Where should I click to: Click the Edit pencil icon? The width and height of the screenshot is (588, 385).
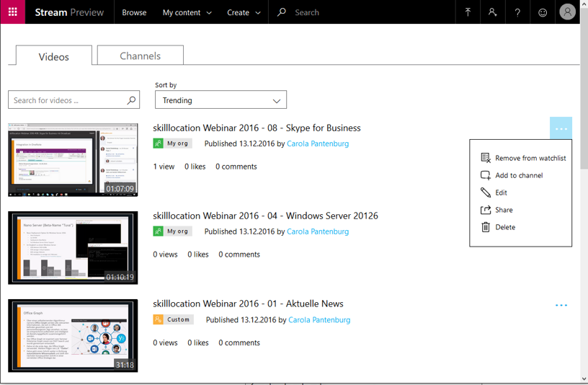[486, 192]
